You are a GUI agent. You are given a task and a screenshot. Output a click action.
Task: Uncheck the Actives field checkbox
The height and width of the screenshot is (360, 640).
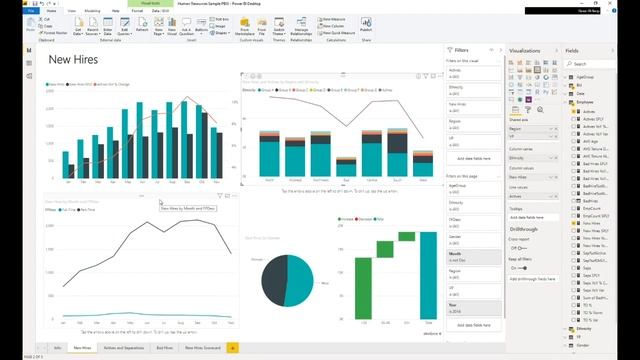click(573, 111)
